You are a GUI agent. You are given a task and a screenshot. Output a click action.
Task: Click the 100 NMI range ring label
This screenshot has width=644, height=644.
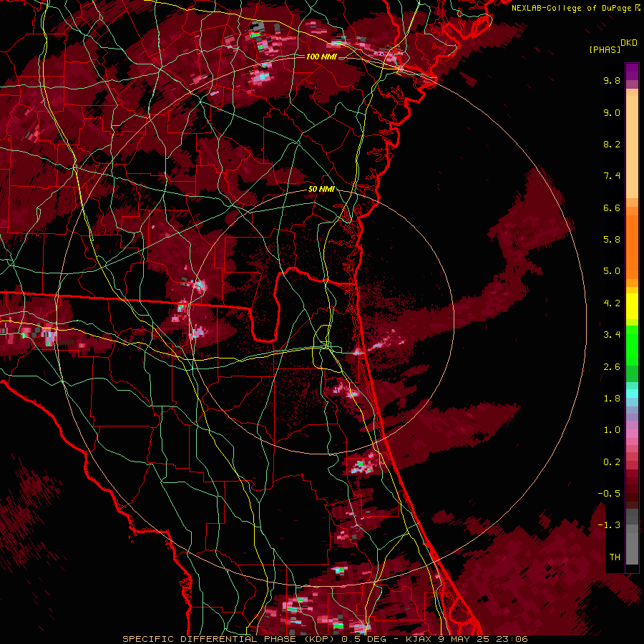point(321,57)
